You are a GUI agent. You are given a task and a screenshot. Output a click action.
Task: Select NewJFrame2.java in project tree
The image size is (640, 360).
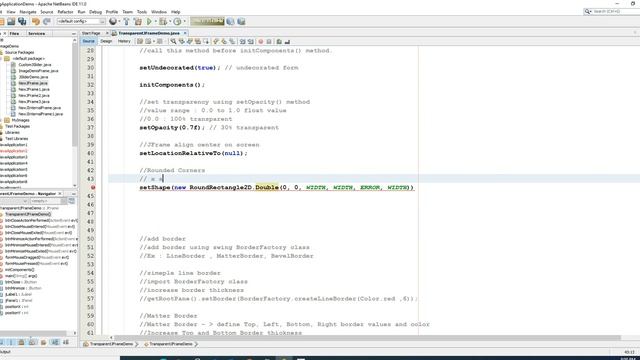[x=34, y=95]
